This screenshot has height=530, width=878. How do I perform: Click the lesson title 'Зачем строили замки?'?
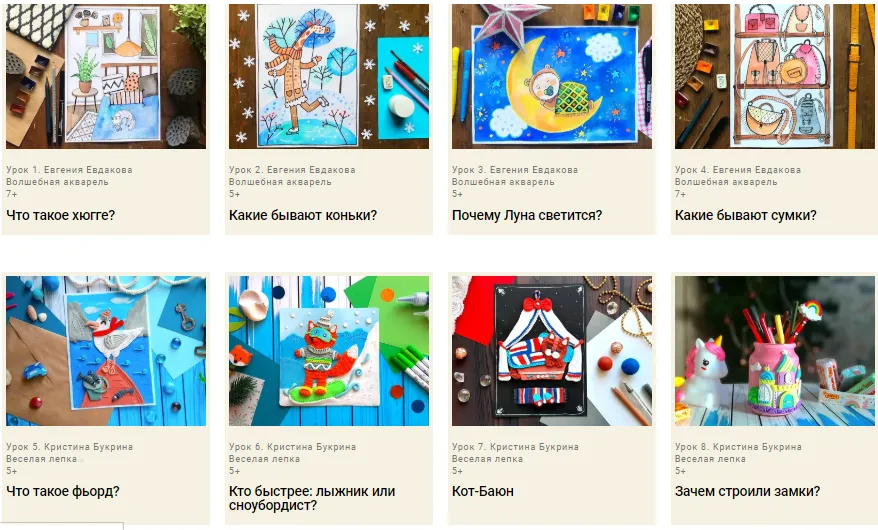(x=748, y=491)
